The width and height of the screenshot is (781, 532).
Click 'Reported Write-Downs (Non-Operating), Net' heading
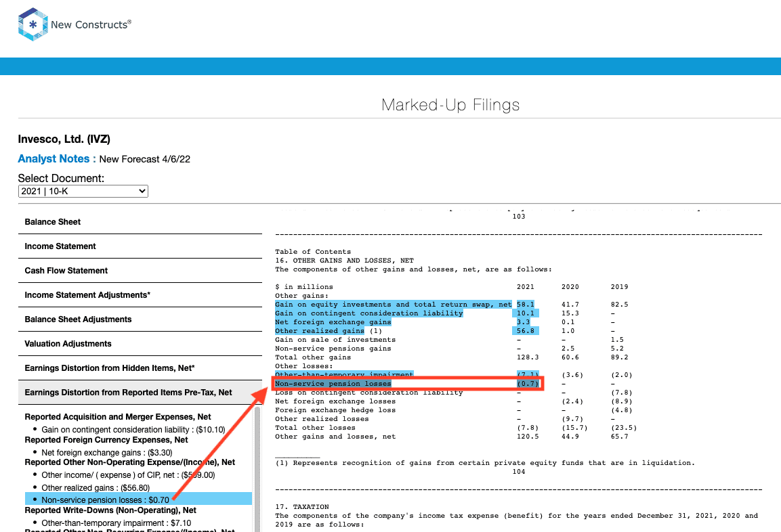point(110,510)
